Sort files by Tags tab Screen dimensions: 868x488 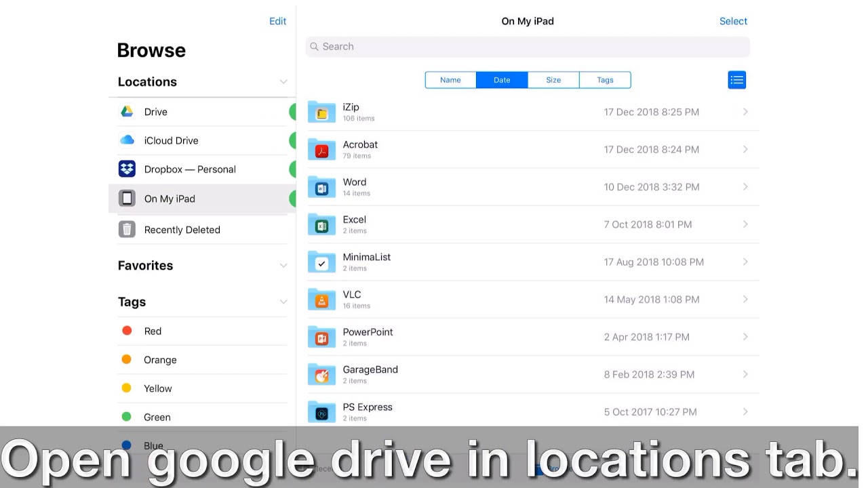click(605, 80)
